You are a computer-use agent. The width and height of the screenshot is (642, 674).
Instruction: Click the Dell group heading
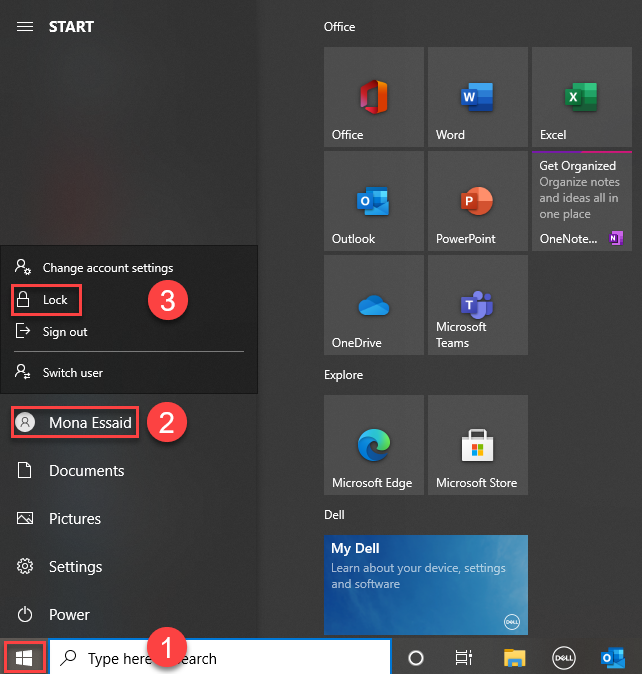(334, 515)
